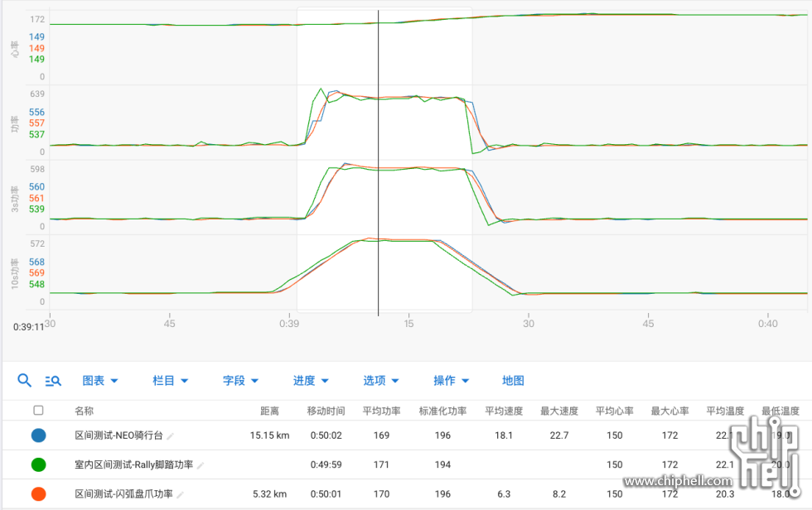The image size is (812, 510).
Task: Select row 区间测试-闪弧盘爪功率
Action: click(406, 494)
